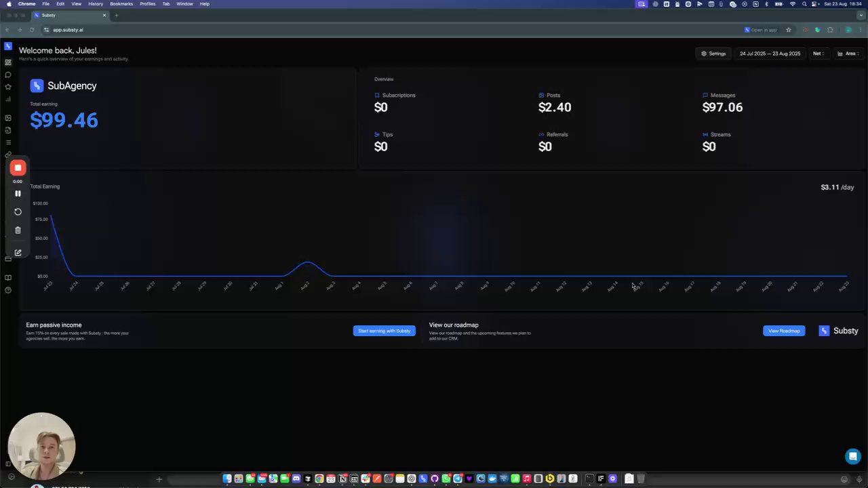Open Finder from the Dock
The image size is (868, 488).
pos(227,479)
